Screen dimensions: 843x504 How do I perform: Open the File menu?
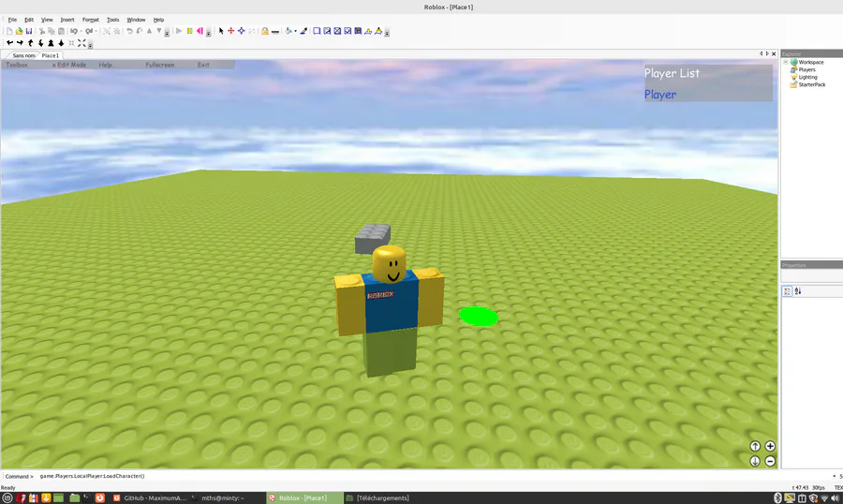[12, 20]
